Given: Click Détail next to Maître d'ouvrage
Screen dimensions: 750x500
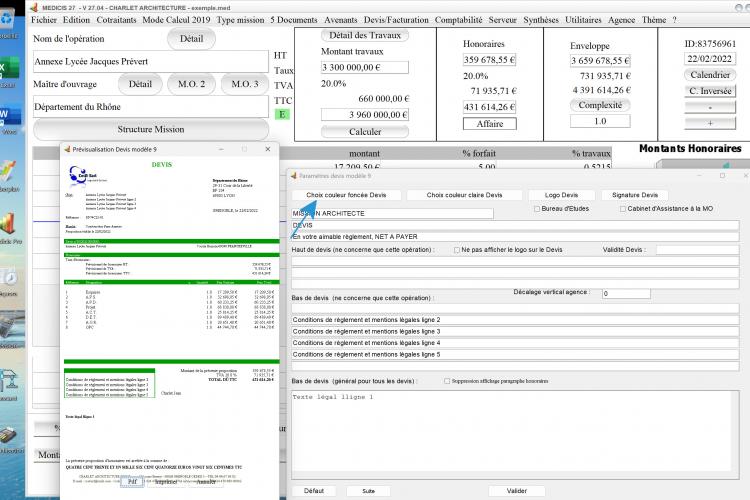Looking at the screenshot, I should coord(140,84).
